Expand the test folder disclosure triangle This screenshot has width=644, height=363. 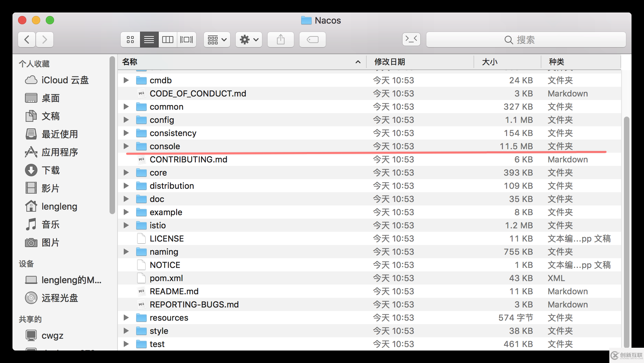(x=126, y=344)
